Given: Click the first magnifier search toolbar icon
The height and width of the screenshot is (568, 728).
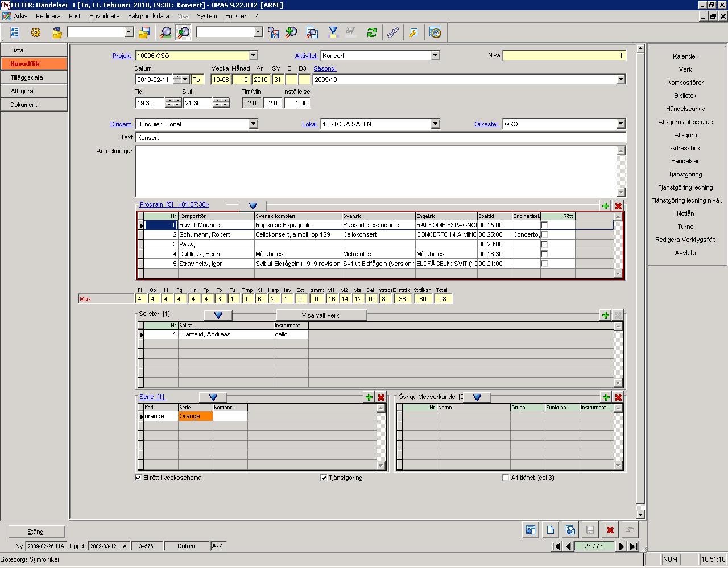Looking at the screenshot, I should click(x=166, y=32).
